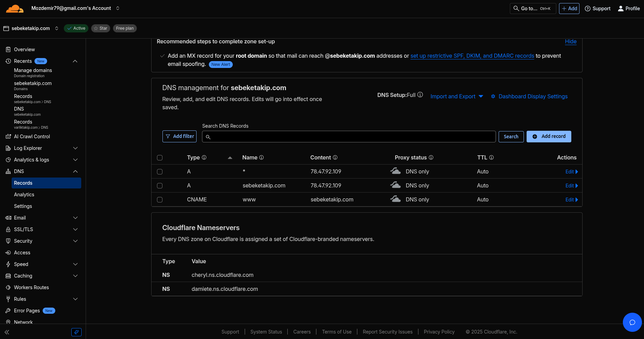
Task: Check the wildcard * A record checkbox
Action: click(160, 172)
